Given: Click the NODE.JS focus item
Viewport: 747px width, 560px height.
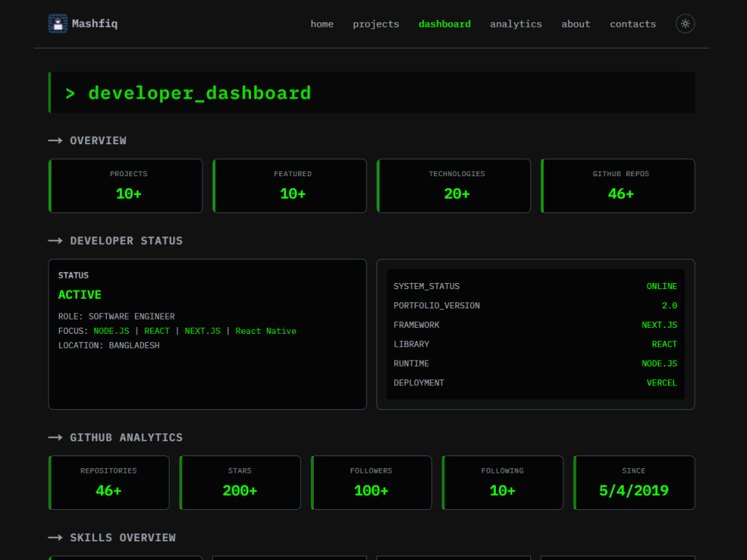Looking at the screenshot, I should [111, 331].
